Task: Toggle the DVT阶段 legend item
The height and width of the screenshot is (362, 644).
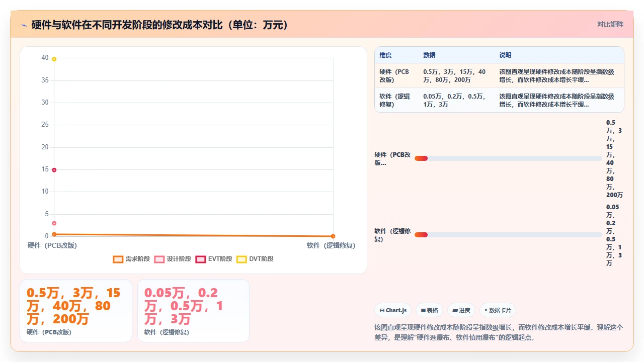Action: coord(255,259)
